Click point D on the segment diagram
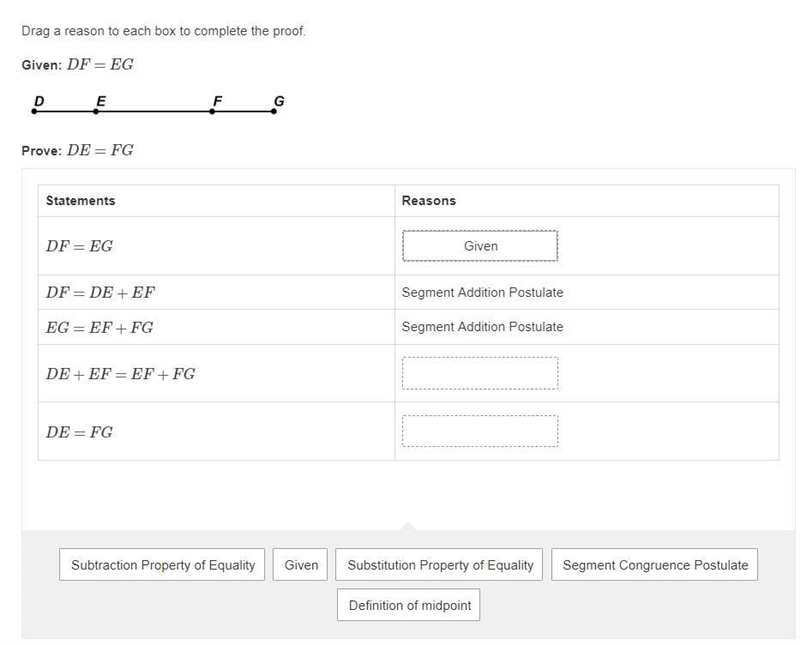 (34, 111)
